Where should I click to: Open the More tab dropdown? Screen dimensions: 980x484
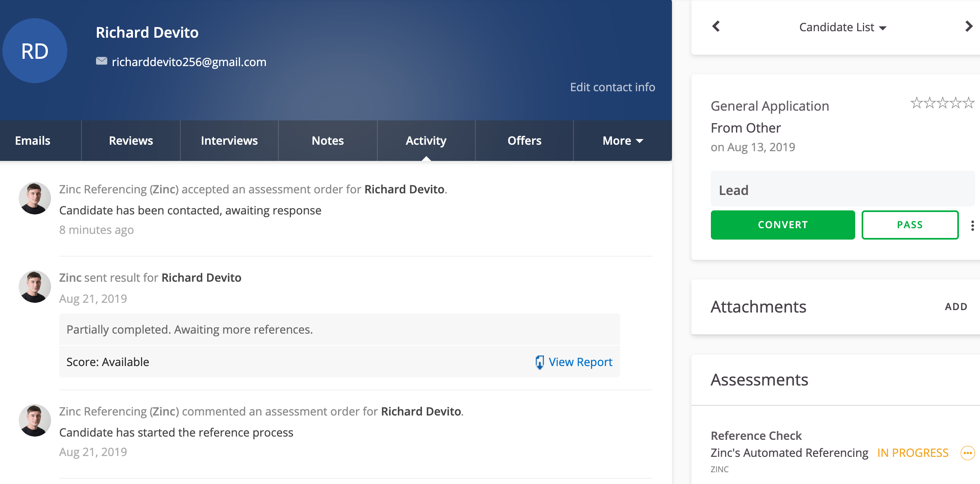click(x=623, y=141)
